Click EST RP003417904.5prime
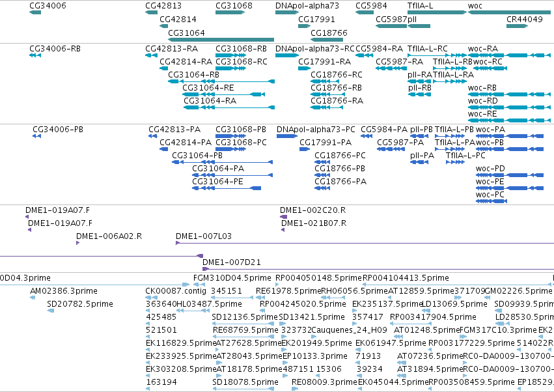Screen dimensions: 554x392 433,317
